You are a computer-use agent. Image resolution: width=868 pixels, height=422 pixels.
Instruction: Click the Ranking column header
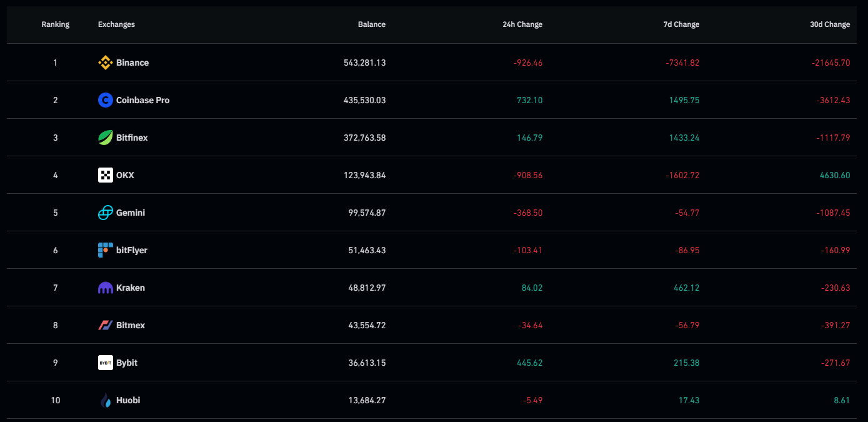[x=55, y=24]
